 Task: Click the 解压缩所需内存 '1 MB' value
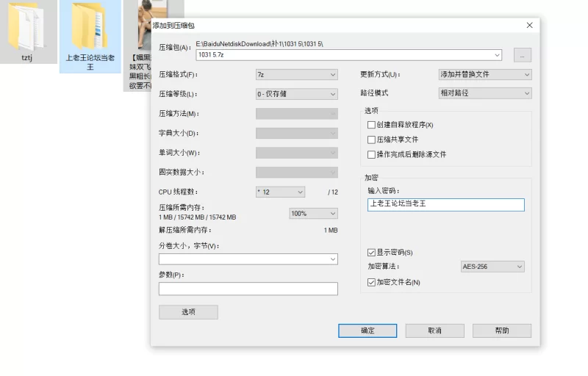331,231
